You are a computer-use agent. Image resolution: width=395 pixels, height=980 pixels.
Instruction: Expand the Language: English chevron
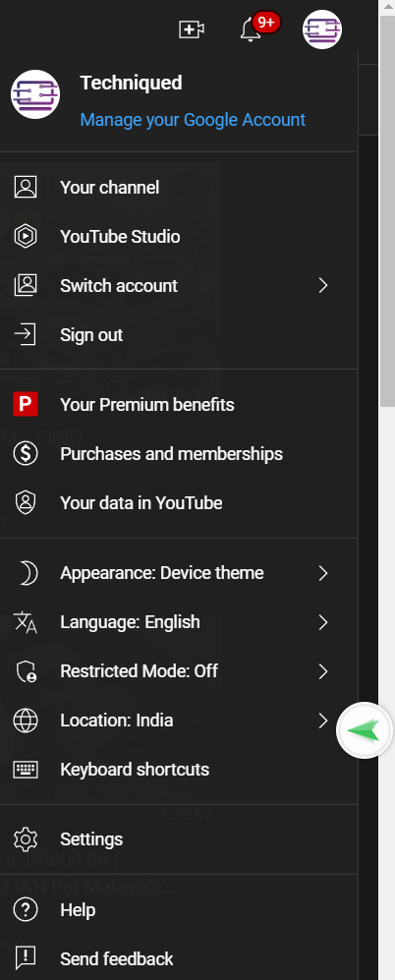323,622
